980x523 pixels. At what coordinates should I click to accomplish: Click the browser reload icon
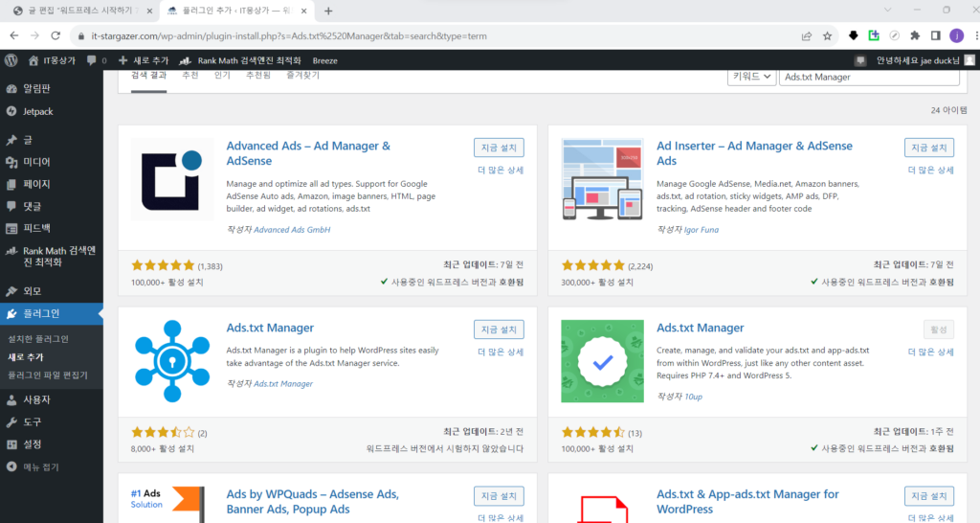(x=56, y=35)
